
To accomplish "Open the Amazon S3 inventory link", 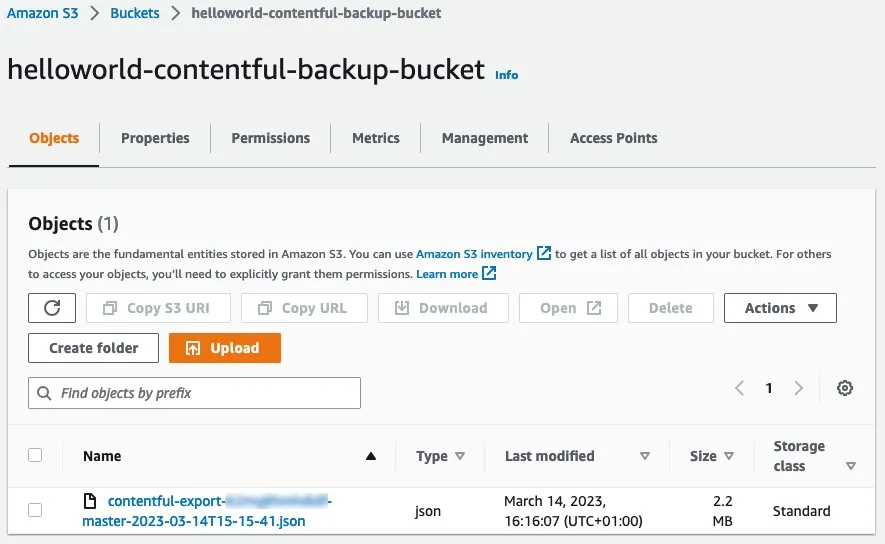I will (474, 254).
